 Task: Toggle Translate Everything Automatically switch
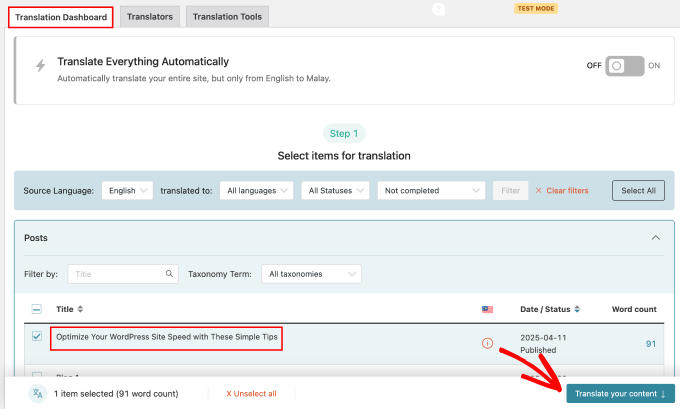625,65
